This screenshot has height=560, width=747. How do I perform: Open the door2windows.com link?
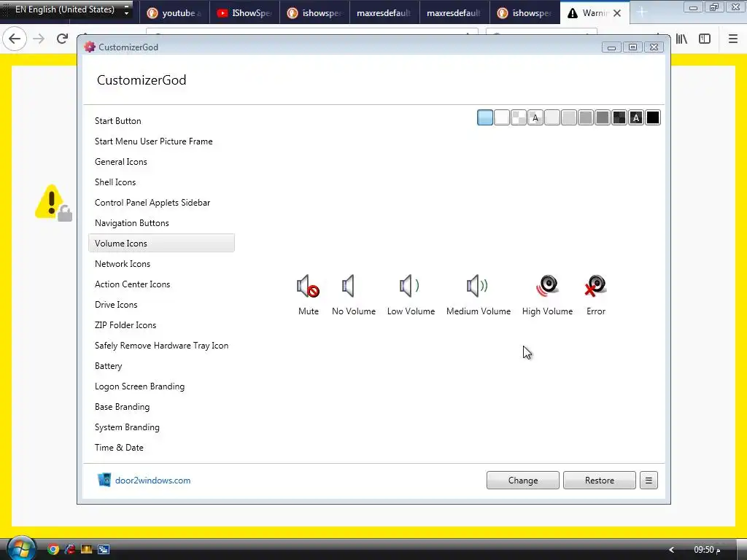(152, 481)
